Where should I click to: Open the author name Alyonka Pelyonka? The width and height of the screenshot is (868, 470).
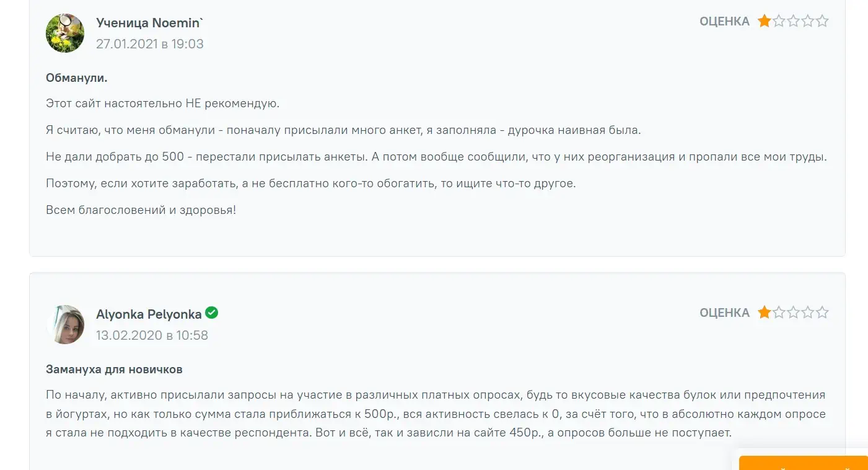149,314
